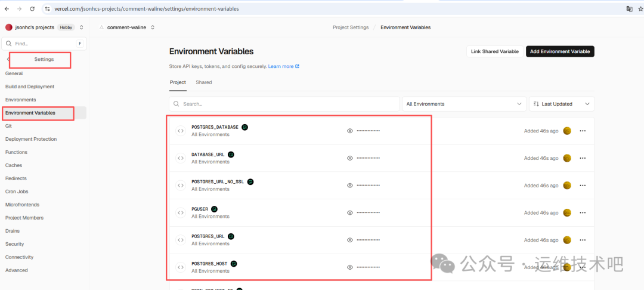Reveal the POSTGRES_HOST value with eye icon
The image size is (644, 290).
tap(350, 267)
